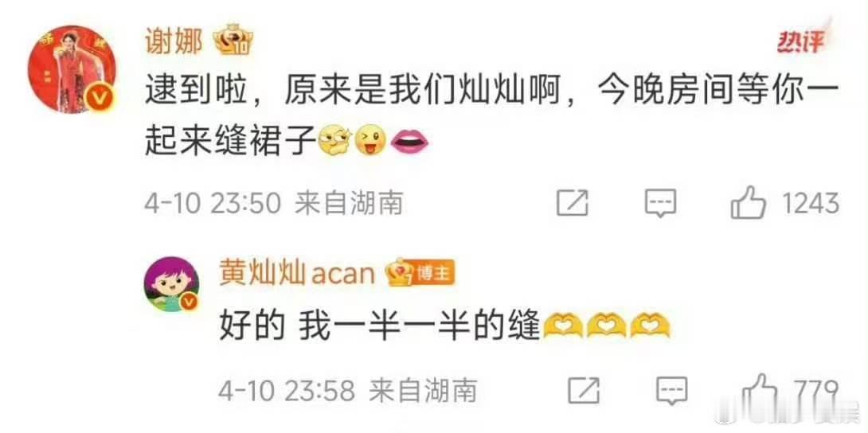Click the like count 1243

tap(811, 204)
